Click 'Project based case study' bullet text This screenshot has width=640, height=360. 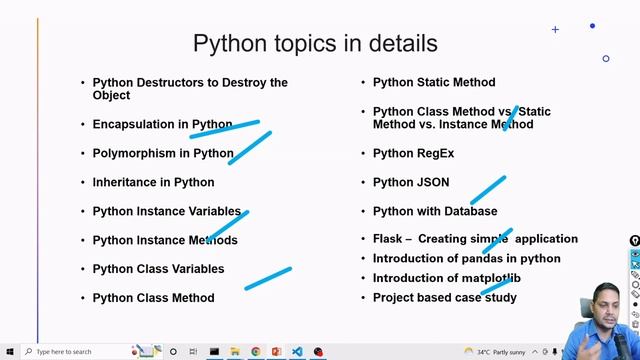point(444,298)
